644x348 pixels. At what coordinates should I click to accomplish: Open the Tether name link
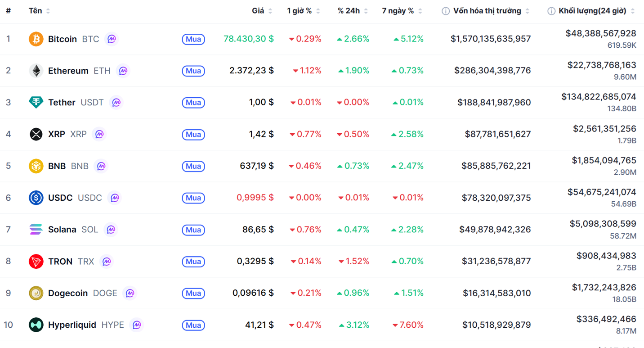pos(62,103)
